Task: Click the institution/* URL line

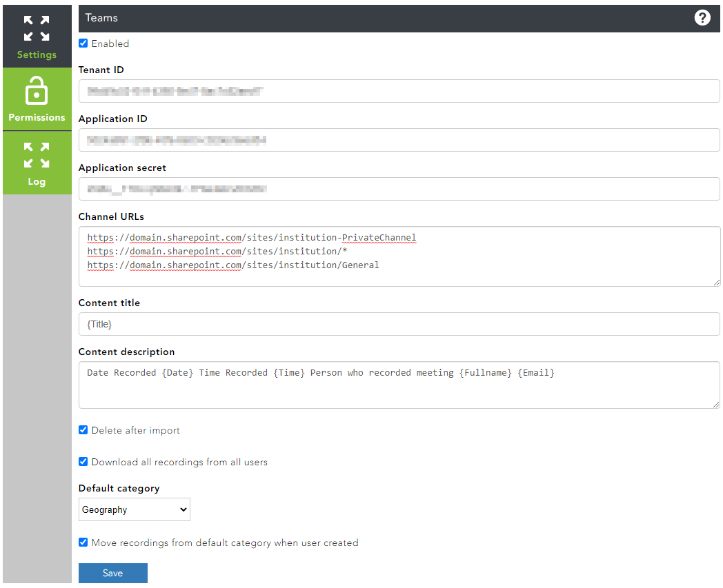Action: pos(217,252)
